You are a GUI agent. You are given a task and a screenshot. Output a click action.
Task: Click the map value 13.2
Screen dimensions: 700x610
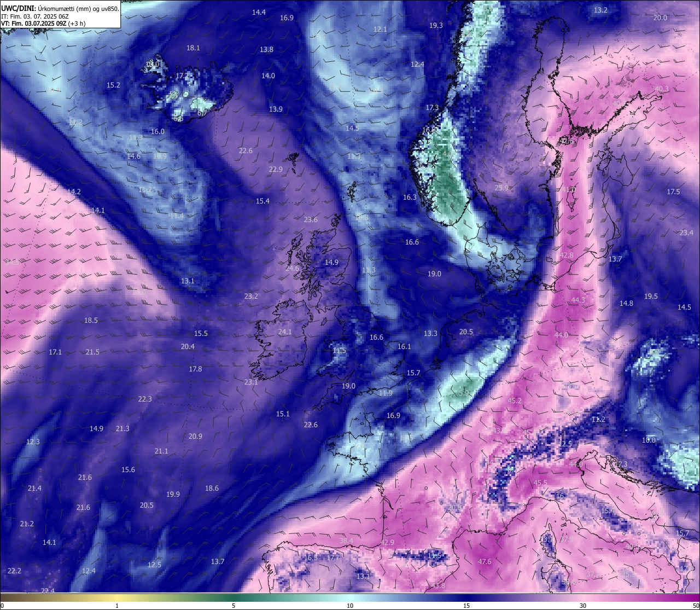(600, 10)
